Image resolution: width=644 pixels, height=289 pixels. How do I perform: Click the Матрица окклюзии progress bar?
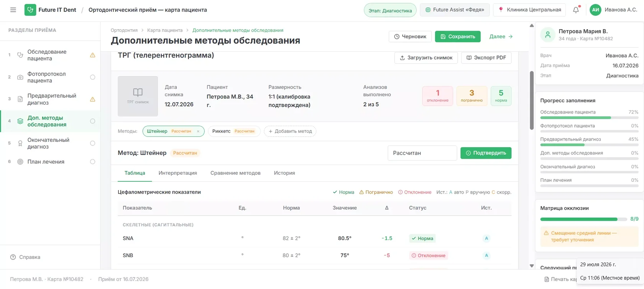tap(583, 219)
